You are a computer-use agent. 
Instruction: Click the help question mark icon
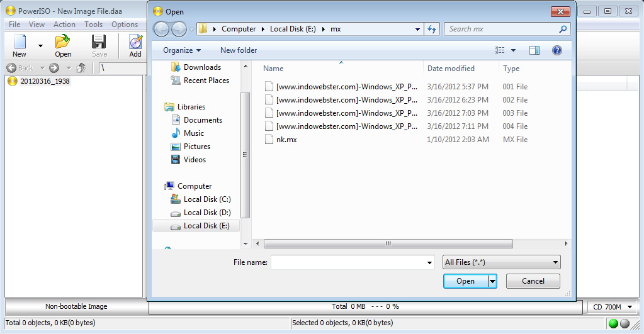pyautogui.click(x=557, y=50)
